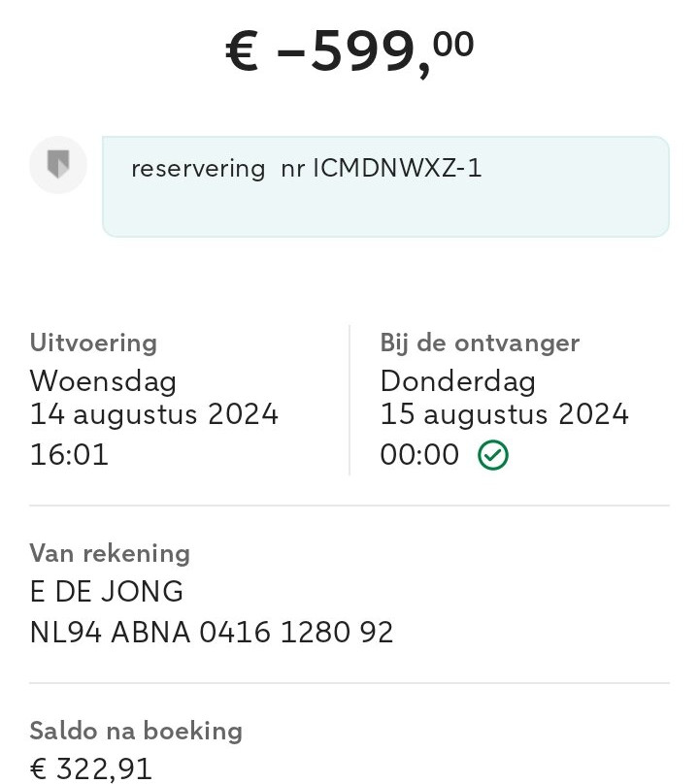This screenshot has width=699, height=784.
Task: Tap the word reservering in the description
Action: tap(198, 169)
